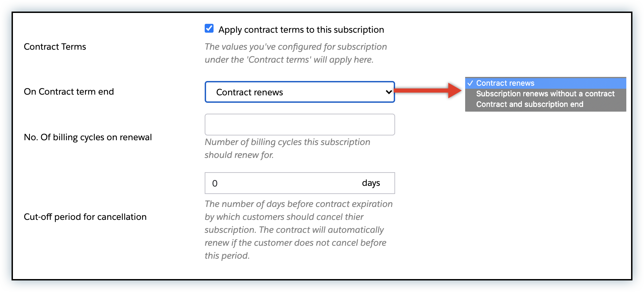Focus the billing cycles on renewal field

coord(300,125)
